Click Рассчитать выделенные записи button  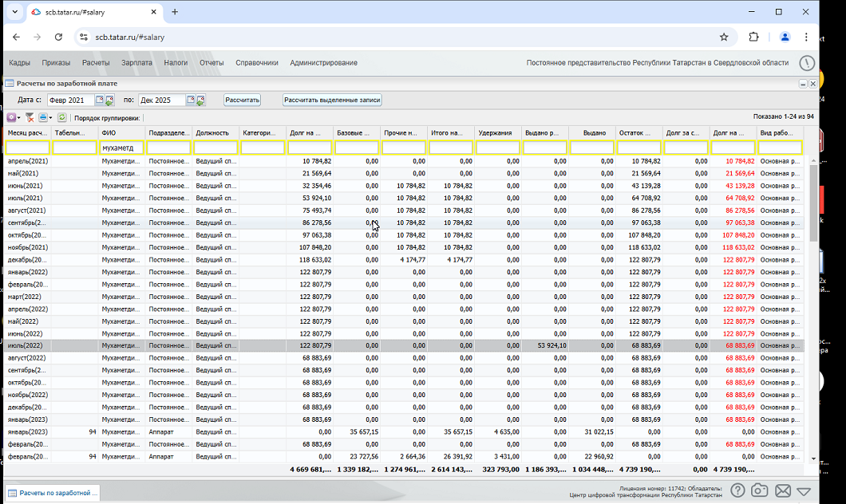pyautogui.click(x=332, y=100)
